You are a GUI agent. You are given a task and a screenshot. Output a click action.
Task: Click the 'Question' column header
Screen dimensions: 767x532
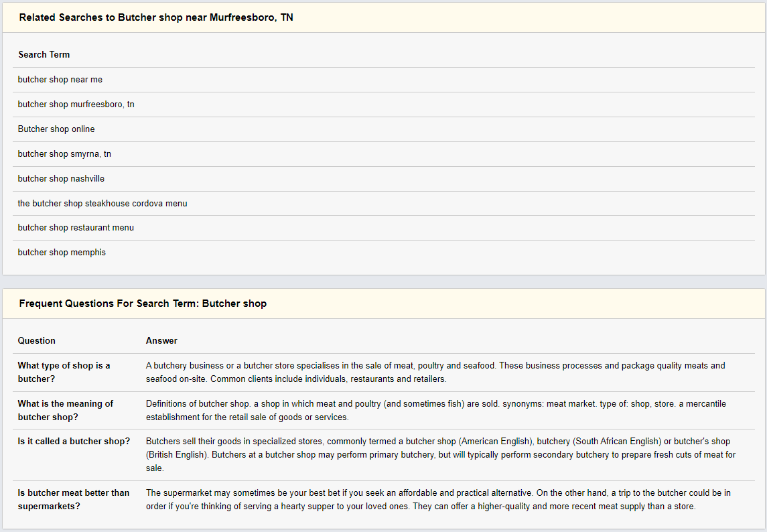point(37,341)
